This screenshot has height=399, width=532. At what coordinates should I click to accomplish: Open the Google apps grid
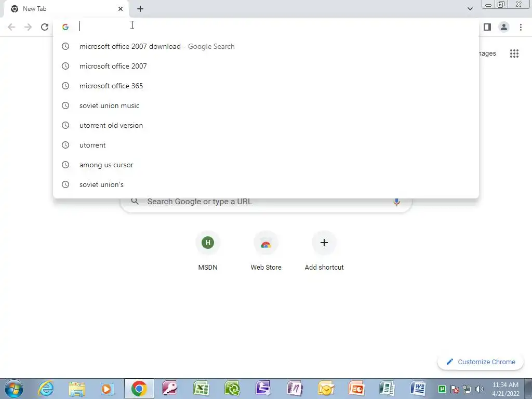click(x=514, y=54)
